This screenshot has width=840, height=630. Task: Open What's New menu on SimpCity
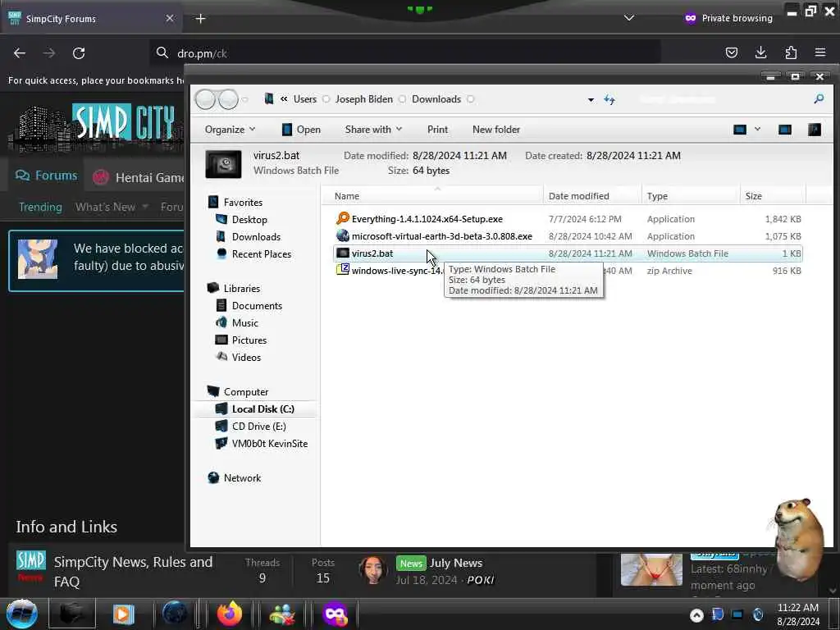coord(112,207)
